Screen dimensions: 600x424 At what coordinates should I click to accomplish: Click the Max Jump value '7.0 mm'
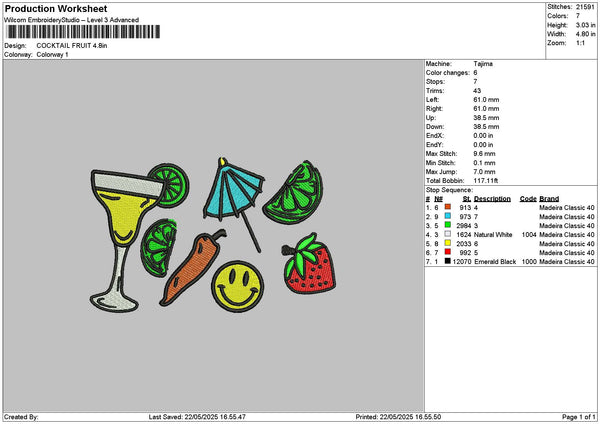click(x=484, y=172)
